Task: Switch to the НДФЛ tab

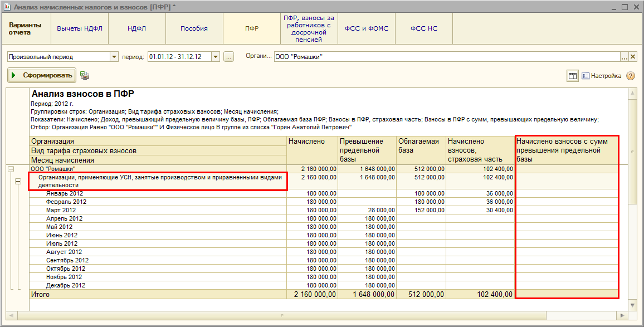Action: point(136,28)
